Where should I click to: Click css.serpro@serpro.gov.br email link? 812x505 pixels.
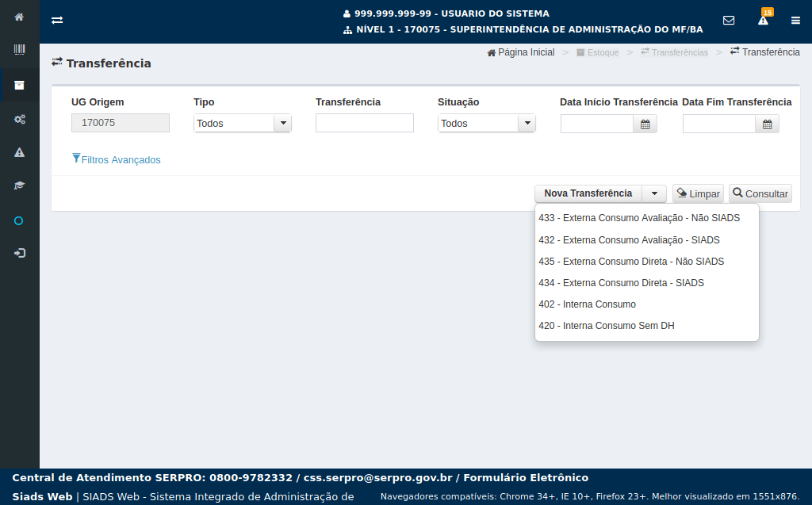click(x=378, y=477)
